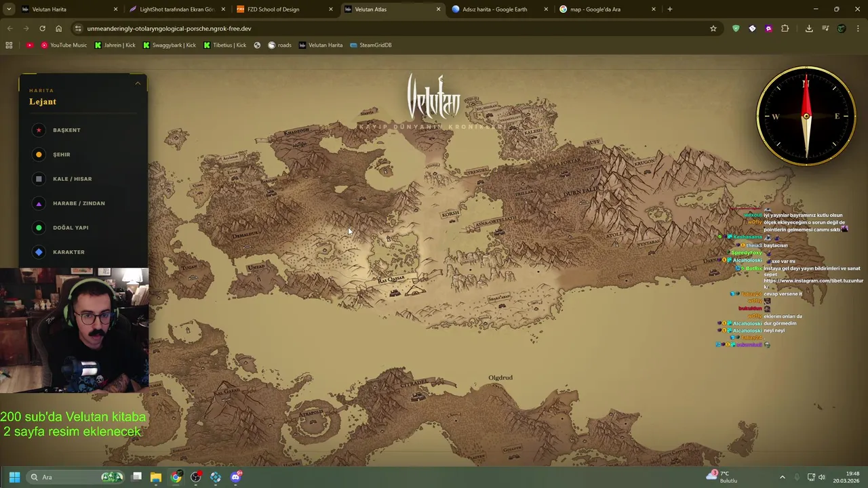Bookmark this page with the star
868x488 pixels.
[x=713, y=28]
